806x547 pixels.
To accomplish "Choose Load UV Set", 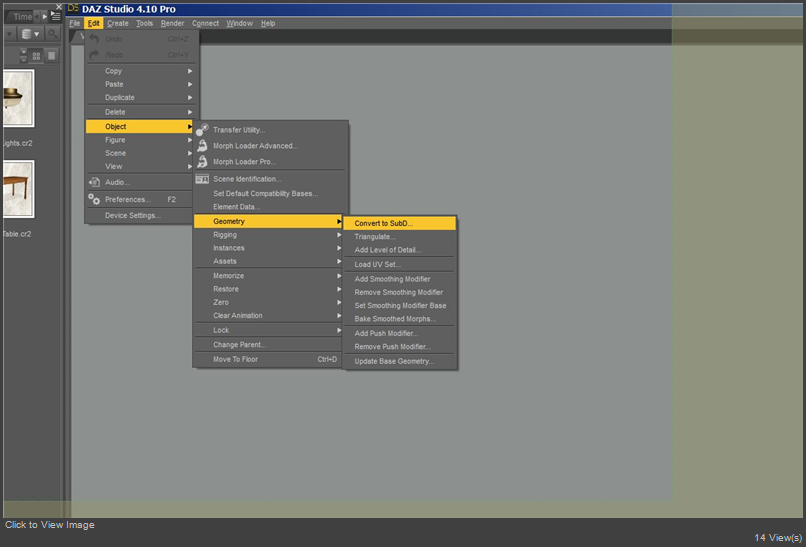I will 399,264.
